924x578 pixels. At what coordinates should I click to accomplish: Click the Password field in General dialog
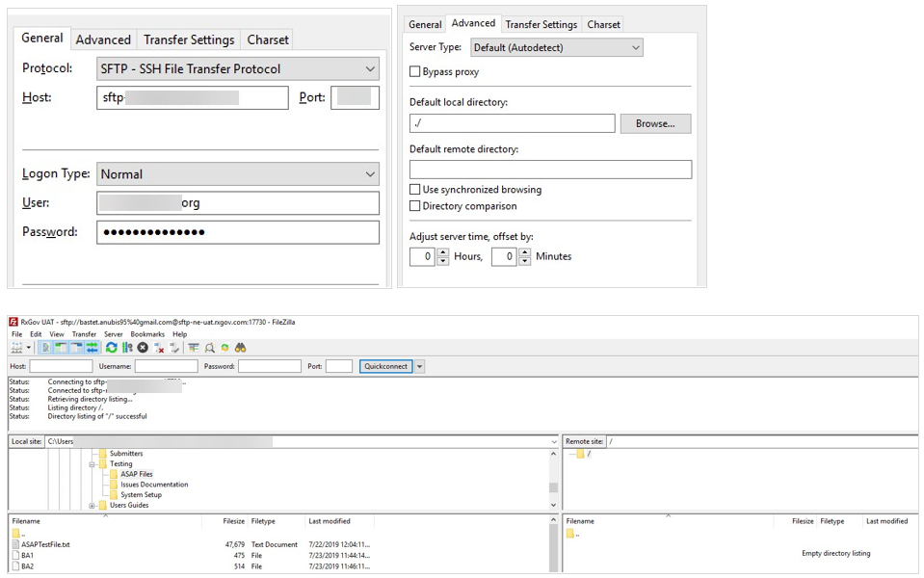coord(237,232)
